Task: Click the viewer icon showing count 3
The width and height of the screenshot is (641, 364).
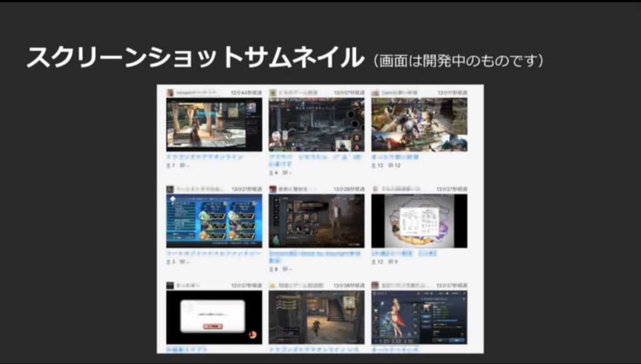Action: click(x=168, y=262)
